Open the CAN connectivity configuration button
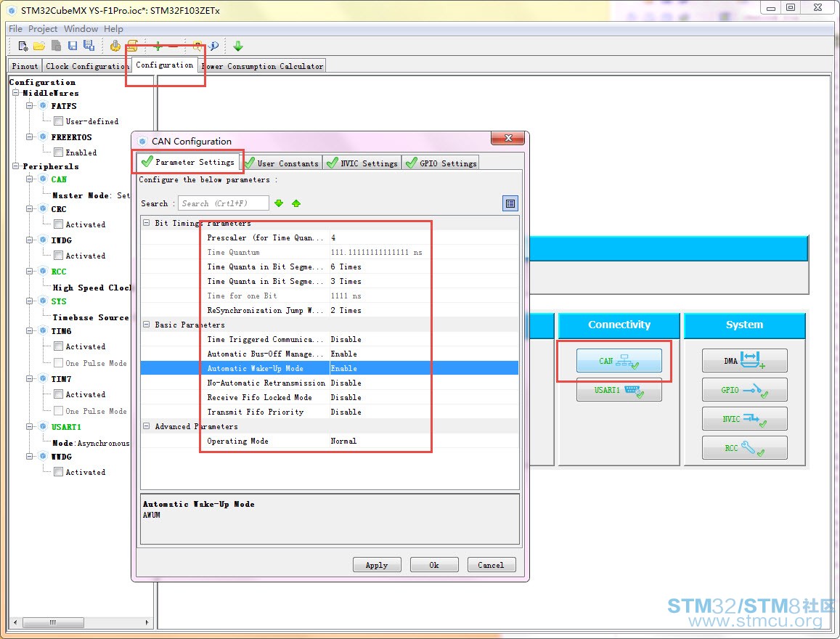840x639 pixels. click(x=619, y=360)
